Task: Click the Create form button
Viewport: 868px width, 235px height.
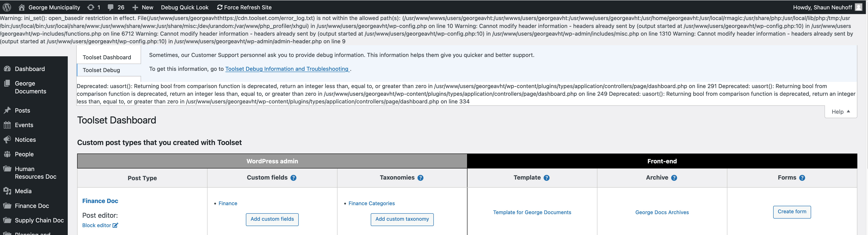Action: coord(792,212)
